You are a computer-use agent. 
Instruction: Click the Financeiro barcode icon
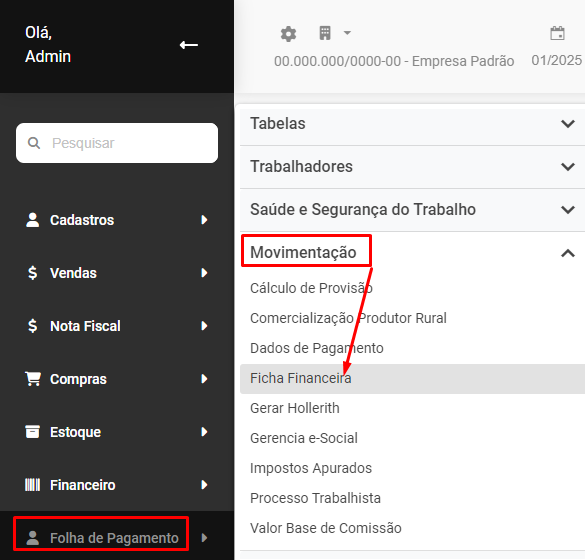pyautogui.click(x=32, y=485)
